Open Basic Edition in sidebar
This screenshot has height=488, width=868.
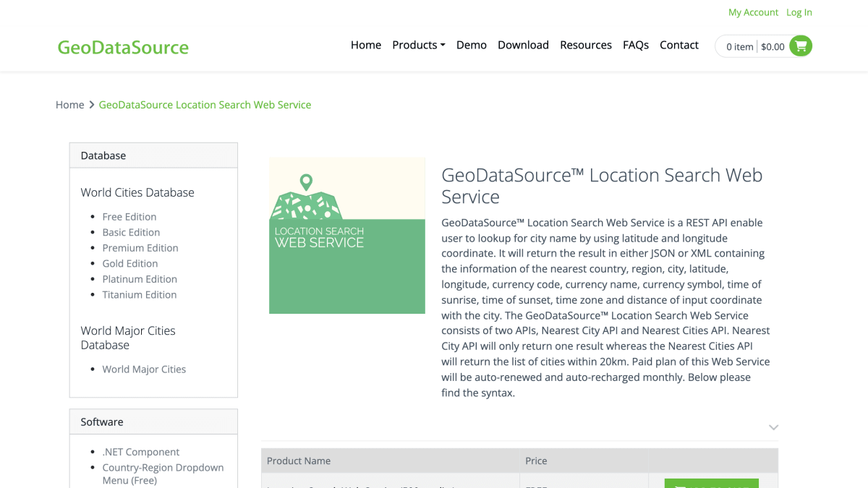[131, 232]
